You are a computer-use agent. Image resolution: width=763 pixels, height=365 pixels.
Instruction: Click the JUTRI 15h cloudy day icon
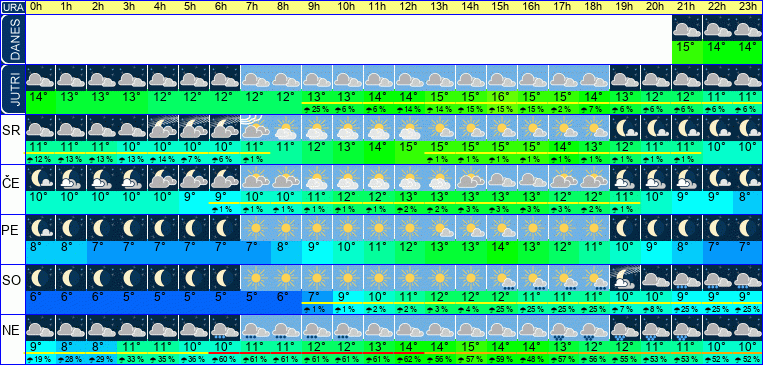coord(502,77)
